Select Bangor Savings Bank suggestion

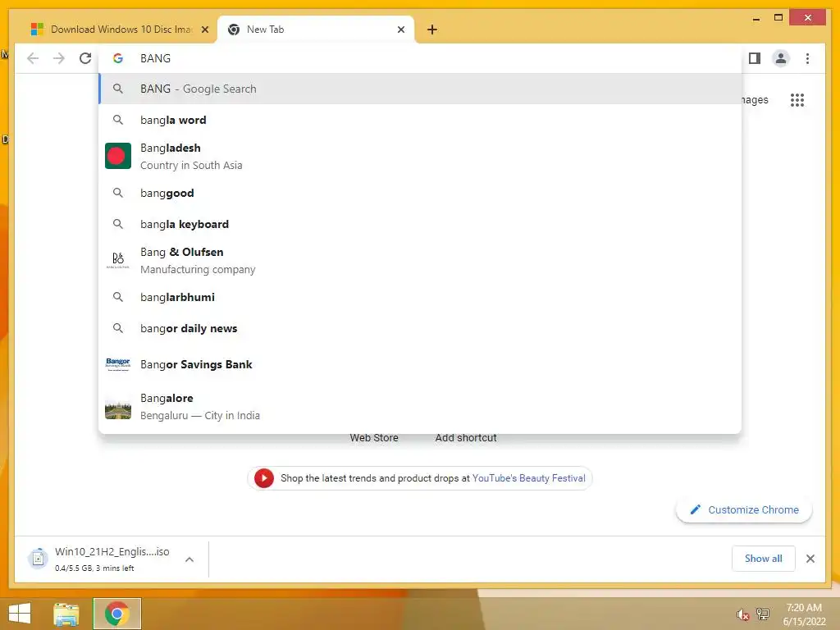pos(420,364)
